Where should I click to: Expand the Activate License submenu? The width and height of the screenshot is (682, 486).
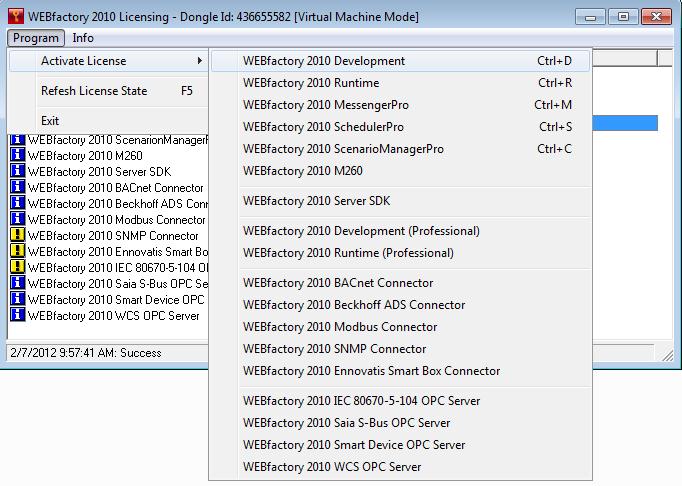[108, 61]
